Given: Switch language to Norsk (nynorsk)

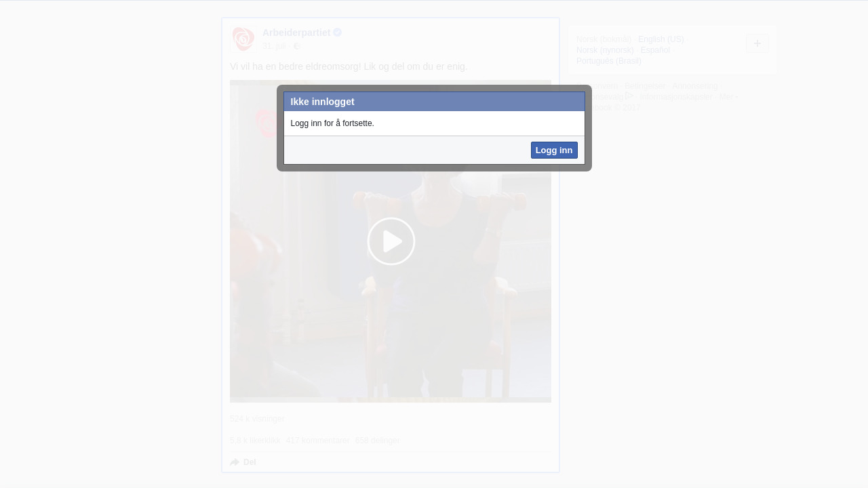Looking at the screenshot, I should (x=605, y=50).
